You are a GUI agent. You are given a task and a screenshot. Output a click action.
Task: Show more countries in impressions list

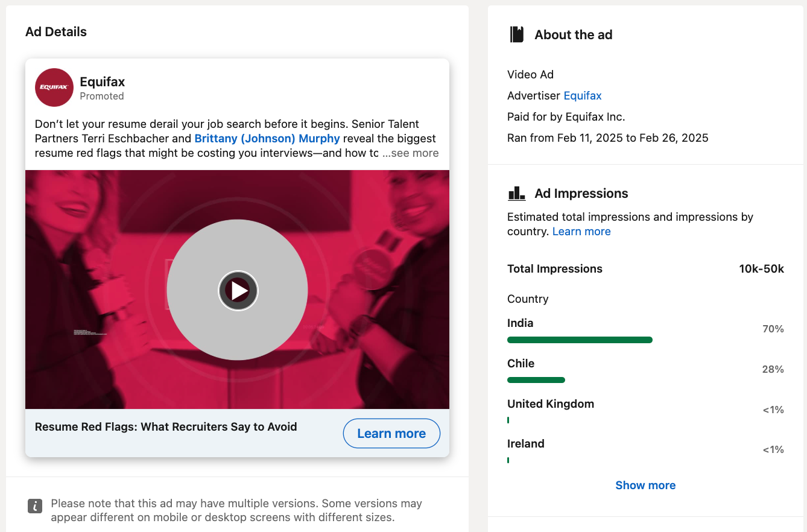click(x=645, y=486)
